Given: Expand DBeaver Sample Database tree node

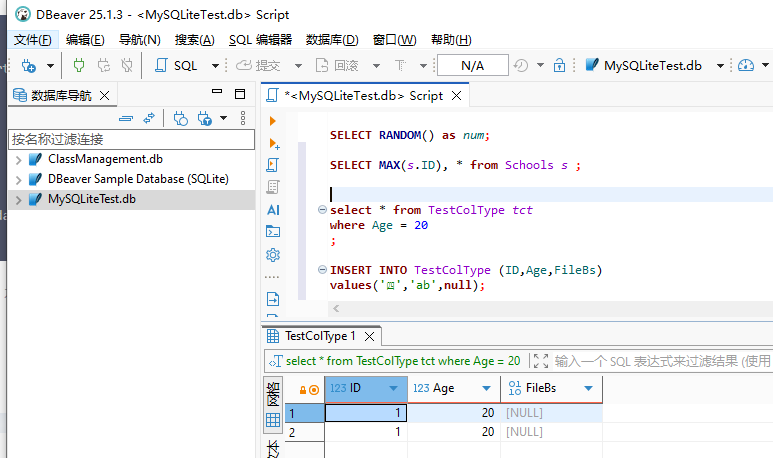Looking at the screenshot, I should 18,179.
